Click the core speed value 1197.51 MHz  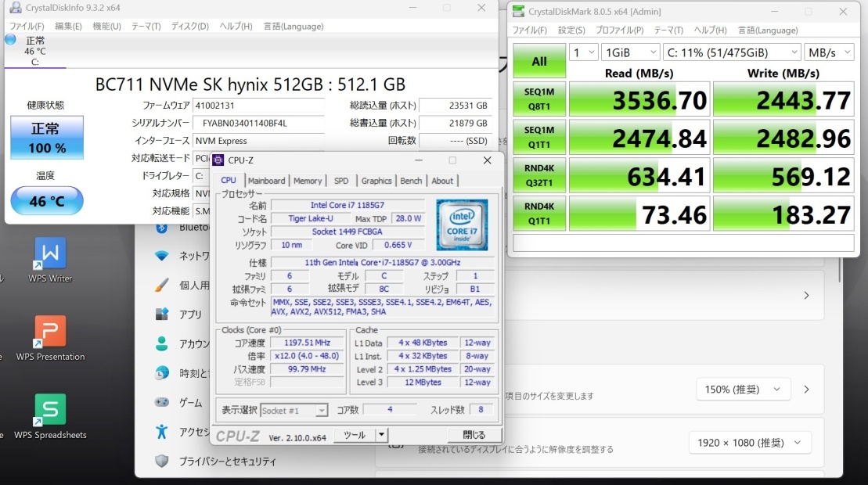[308, 343]
